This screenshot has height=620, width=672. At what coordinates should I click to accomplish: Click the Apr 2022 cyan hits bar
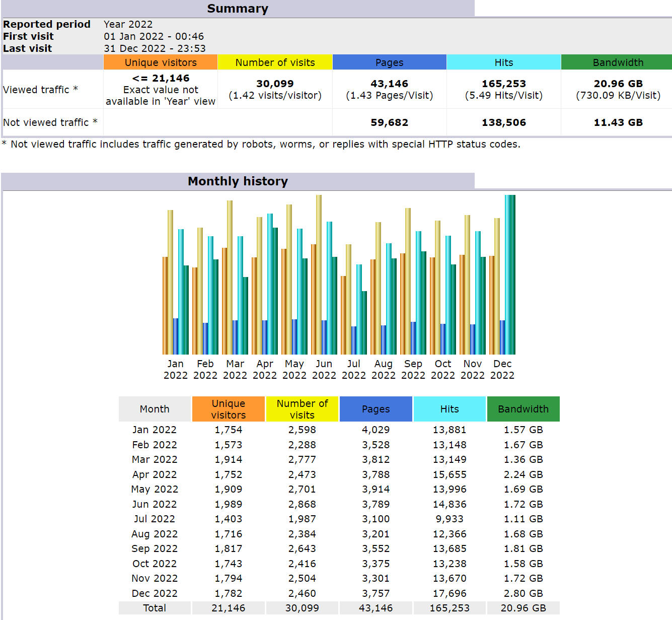pyautogui.click(x=270, y=284)
